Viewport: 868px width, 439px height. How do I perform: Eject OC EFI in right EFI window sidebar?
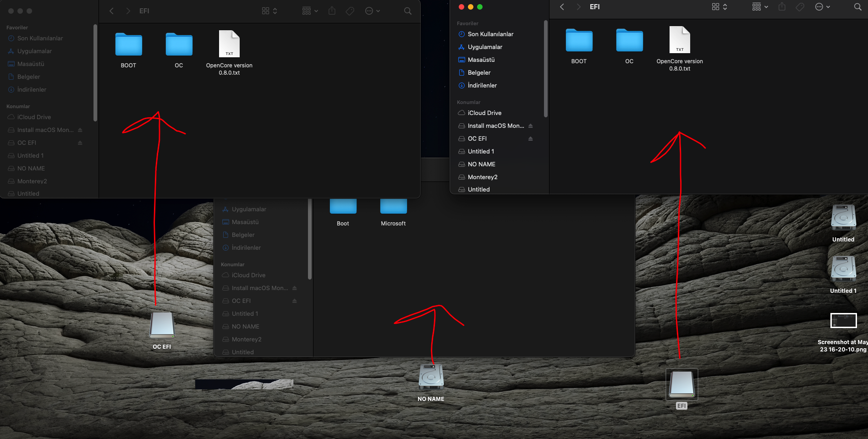click(x=531, y=138)
